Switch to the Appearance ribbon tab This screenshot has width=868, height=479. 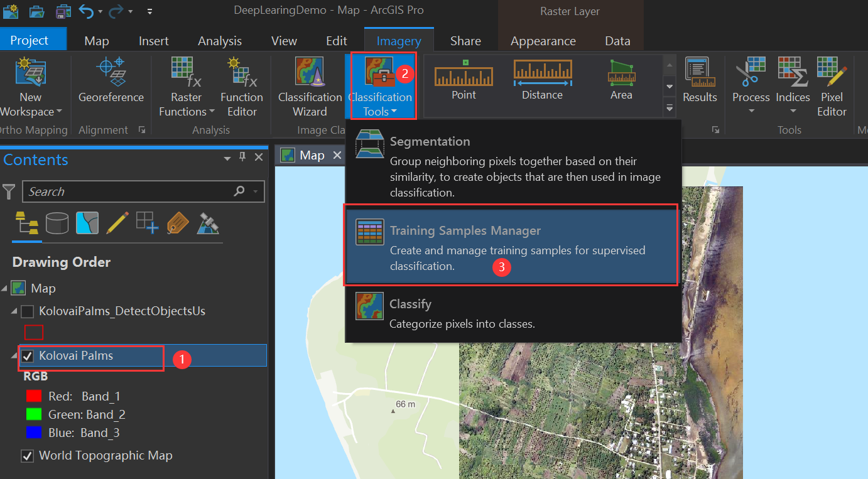[543, 41]
